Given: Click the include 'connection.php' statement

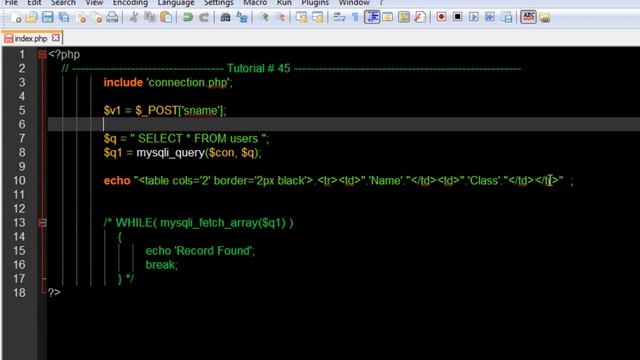Looking at the screenshot, I should pyautogui.click(x=168, y=82).
